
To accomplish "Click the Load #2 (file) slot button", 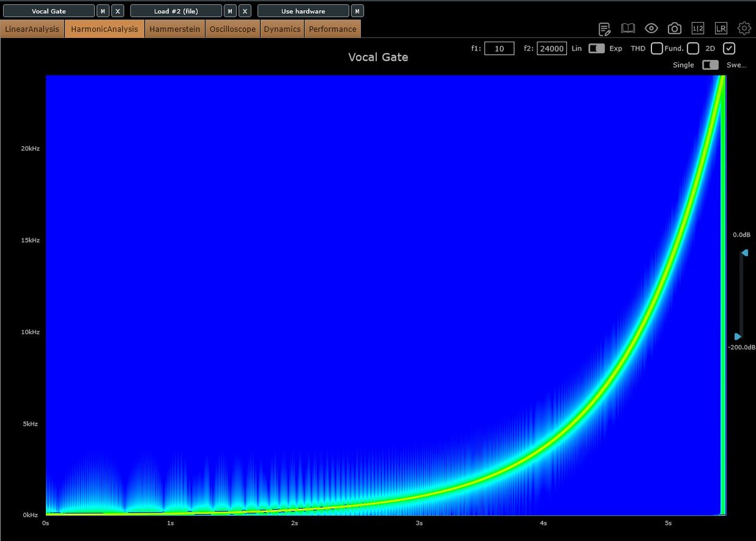I will click(176, 11).
